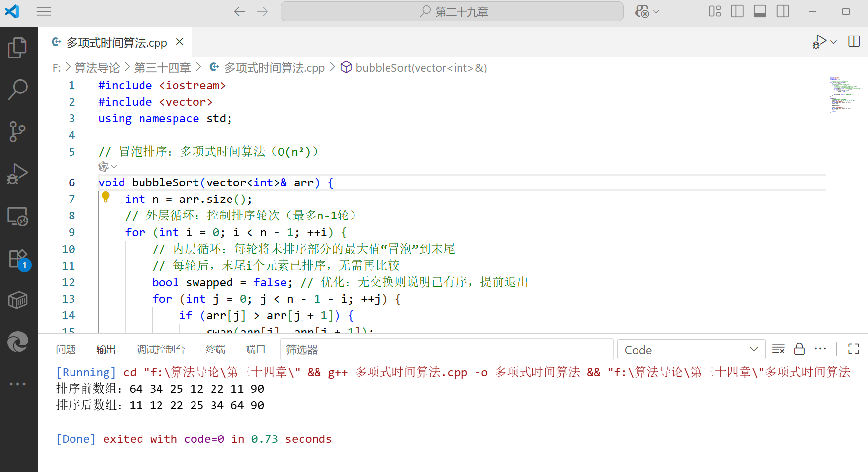This screenshot has height=472, width=868.
Task: Click the VS Code logo icon
Action: pos(12,11)
